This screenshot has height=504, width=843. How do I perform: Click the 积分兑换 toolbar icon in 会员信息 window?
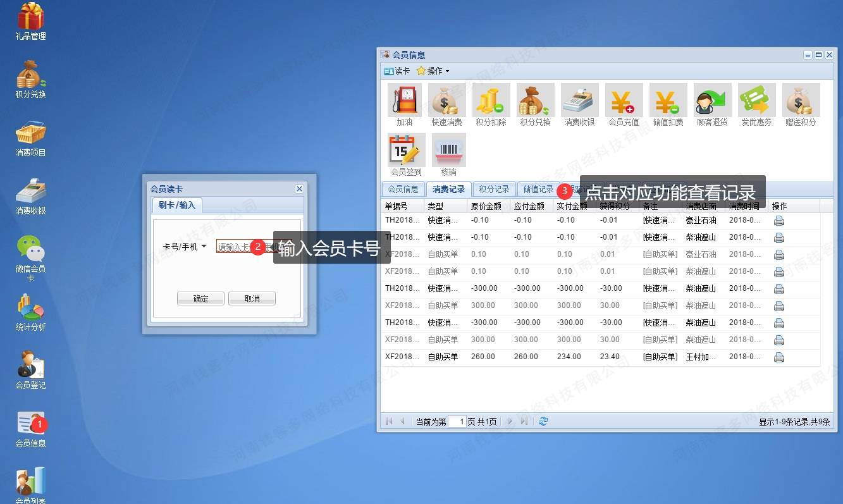click(x=536, y=100)
